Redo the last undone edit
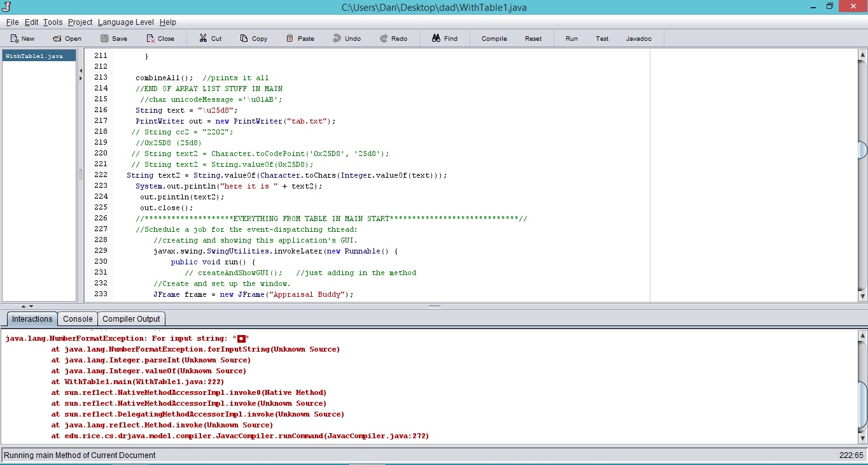This screenshot has height=465, width=868. 393,38
